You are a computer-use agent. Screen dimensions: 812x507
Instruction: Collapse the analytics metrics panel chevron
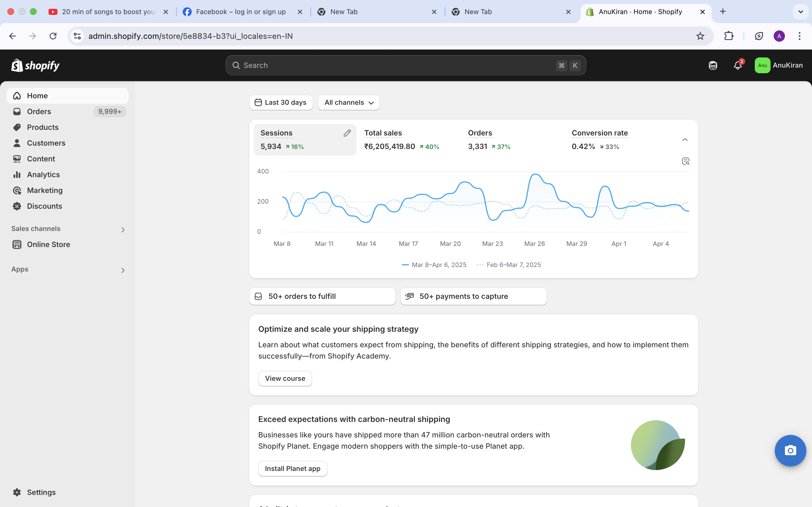coord(685,139)
